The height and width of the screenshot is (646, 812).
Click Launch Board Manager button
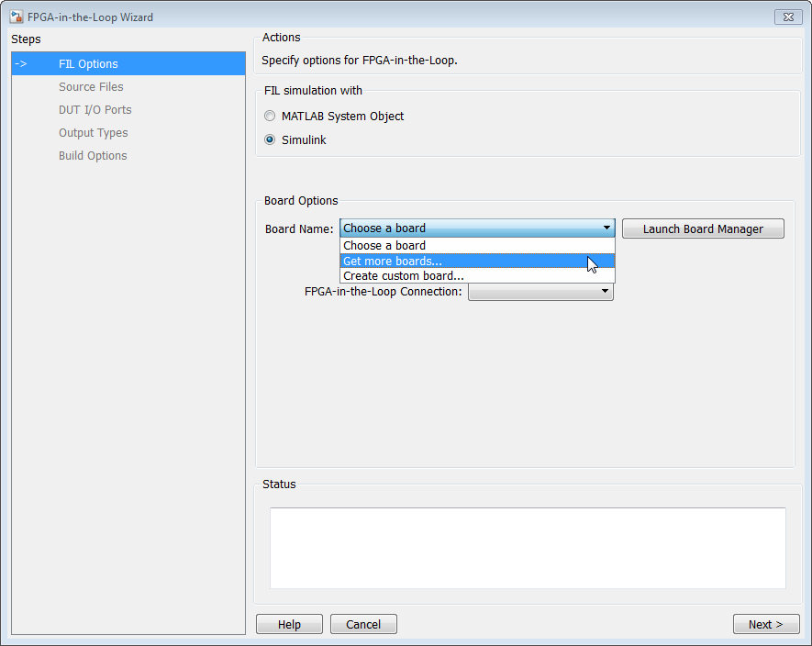(x=703, y=229)
